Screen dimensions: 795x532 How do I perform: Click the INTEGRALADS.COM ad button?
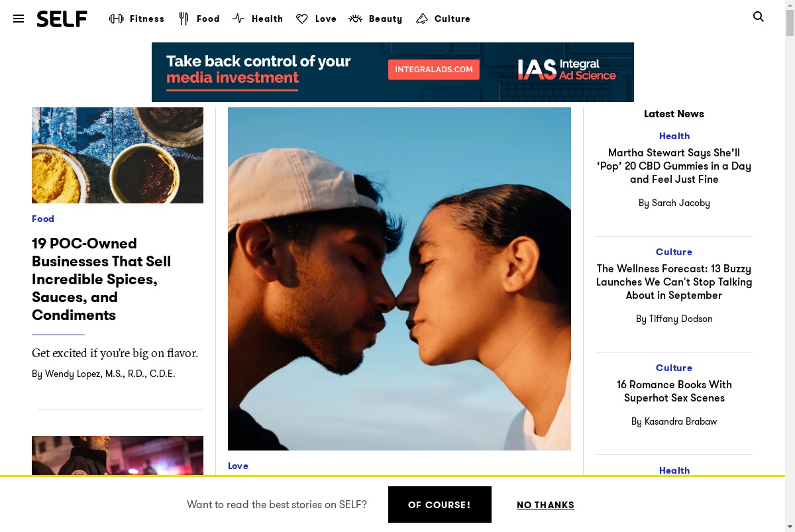(434, 69)
